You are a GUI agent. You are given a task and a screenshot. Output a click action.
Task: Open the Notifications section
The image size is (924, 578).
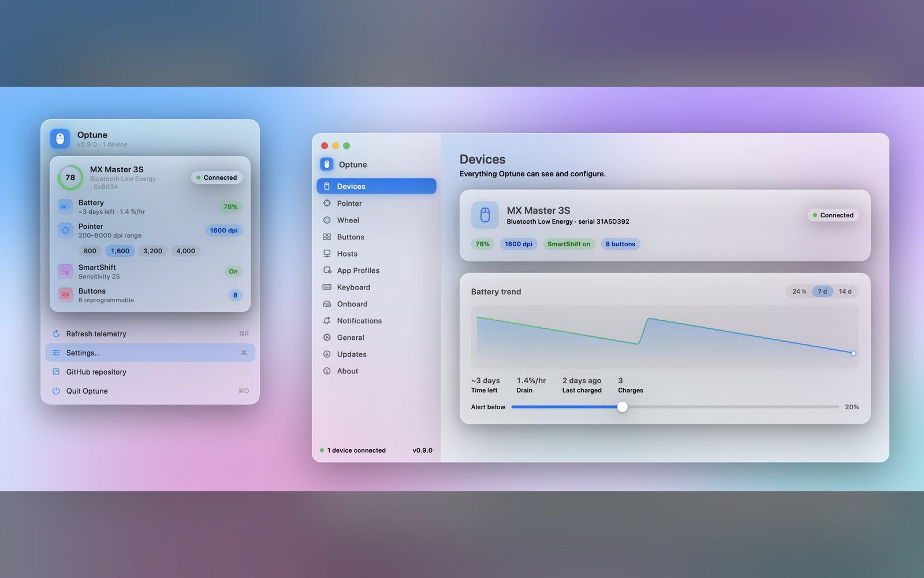[x=377, y=321]
